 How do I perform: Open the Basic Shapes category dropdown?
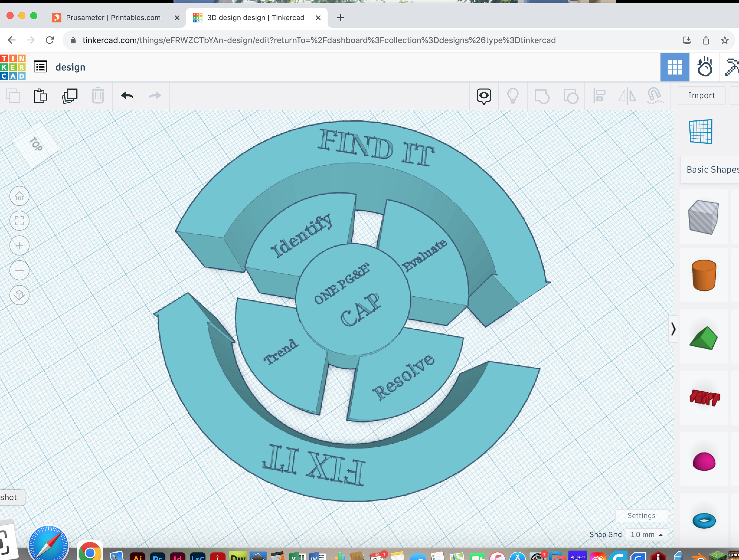click(x=710, y=170)
